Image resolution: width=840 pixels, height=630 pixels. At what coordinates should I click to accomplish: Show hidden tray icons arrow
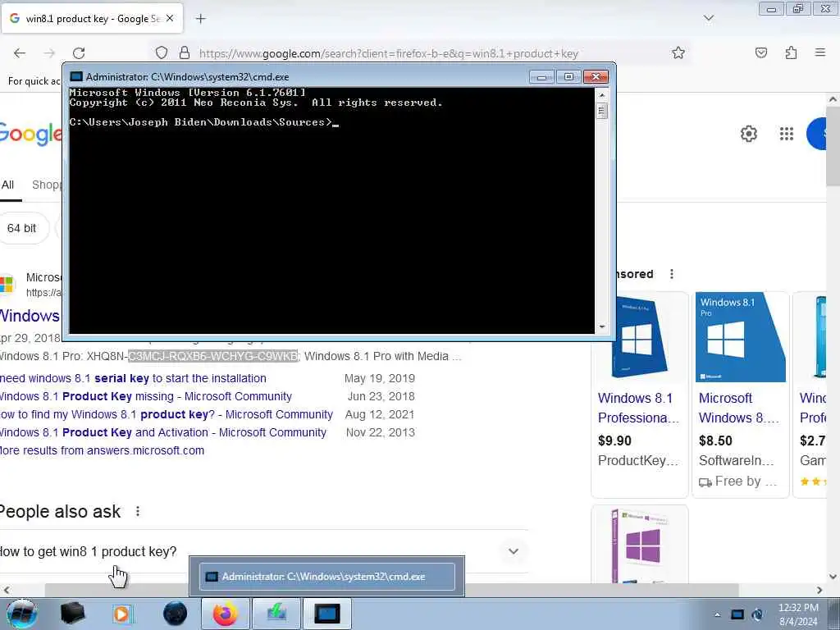coord(717,614)
